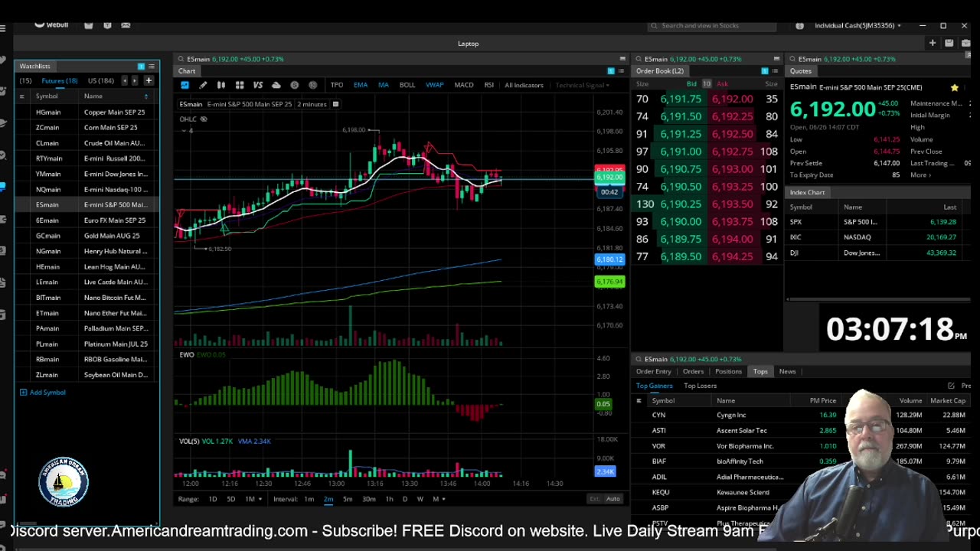
Task: Click the target circle icon in chart toolbar
Action: 313,85
